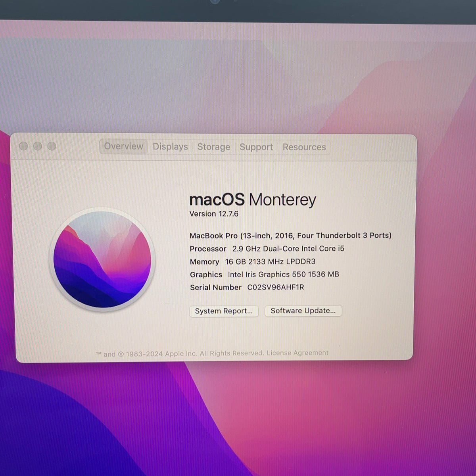Click the Serial Number label
This screenshot has width=476, height=476.
tap(215, 288)
